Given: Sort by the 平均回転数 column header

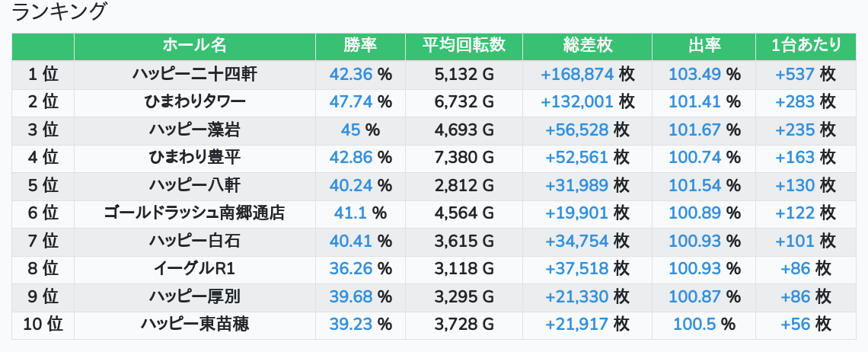Looking at the screenshot, I should pyautogui.click(x=464, y=46).
